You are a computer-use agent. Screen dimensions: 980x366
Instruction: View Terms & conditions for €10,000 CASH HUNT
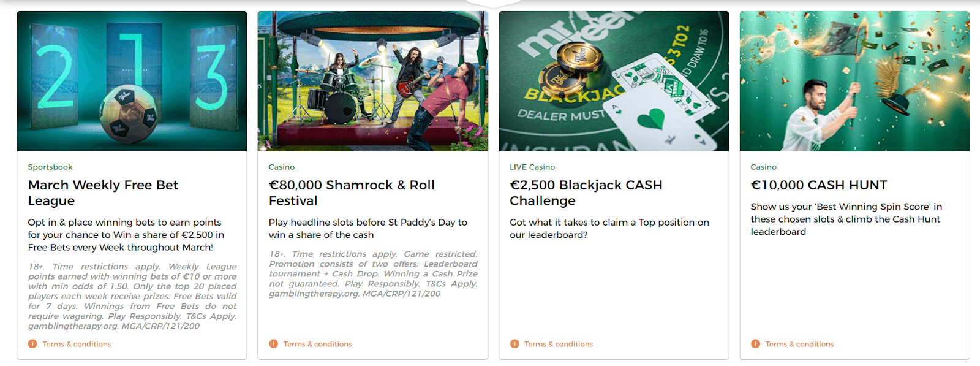pyautogui.click(x=799, y=344)
